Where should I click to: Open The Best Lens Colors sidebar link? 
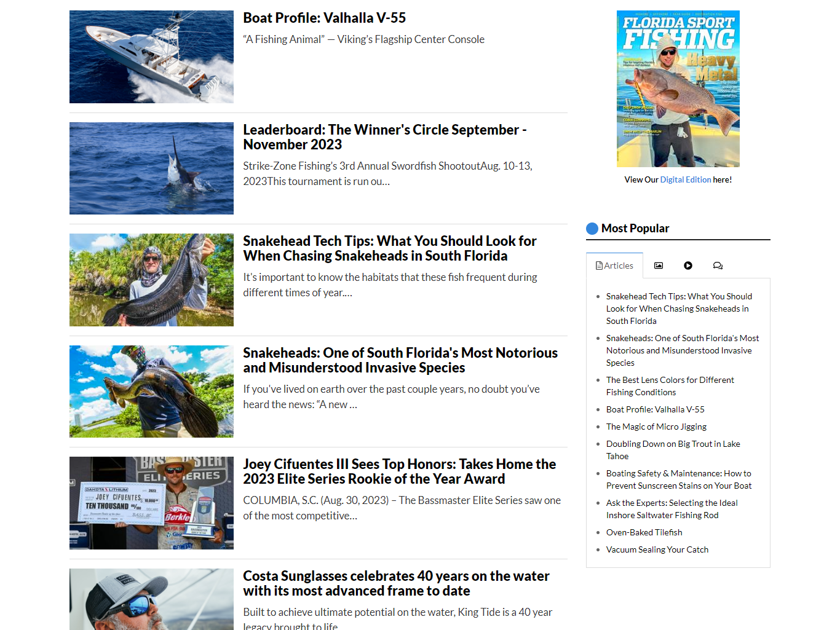coord(670,386)
